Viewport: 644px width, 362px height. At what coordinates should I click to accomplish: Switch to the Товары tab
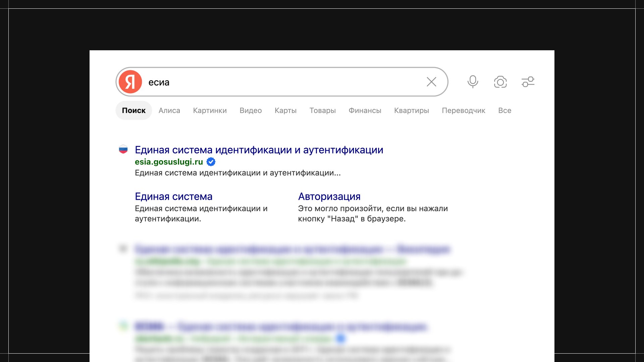323,111
